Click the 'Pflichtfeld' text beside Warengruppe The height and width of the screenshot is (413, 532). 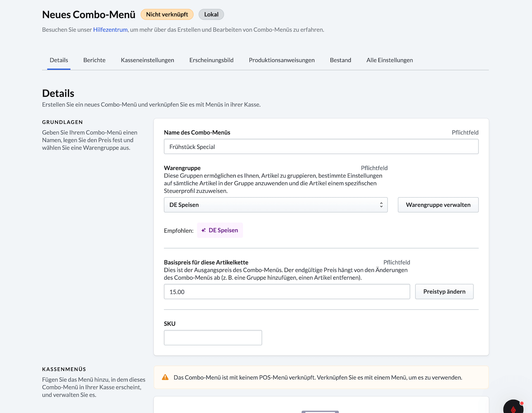coord(374,168)
